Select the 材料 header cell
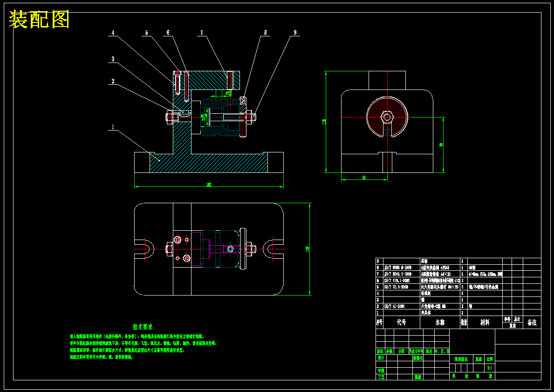 point(485,323)
